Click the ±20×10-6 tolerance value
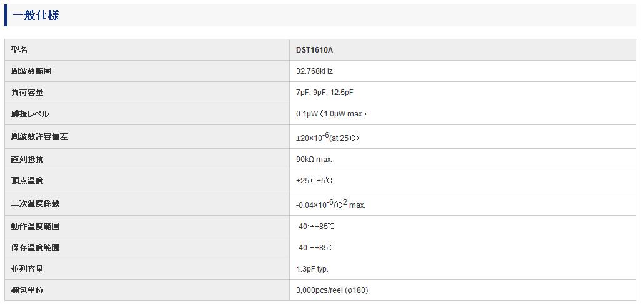 coord(327,137)
